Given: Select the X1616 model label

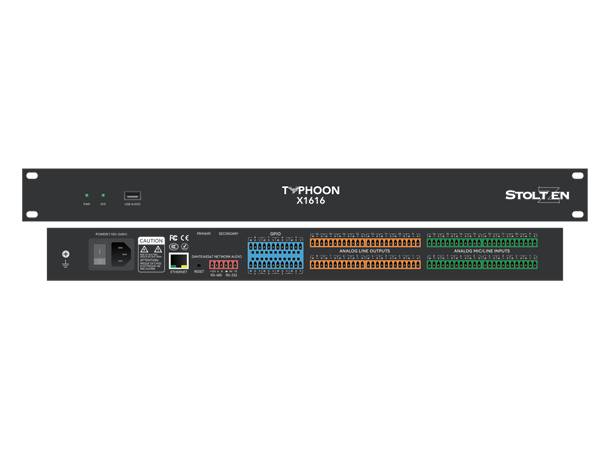Looking at the screenshot, I should [310, 201].
